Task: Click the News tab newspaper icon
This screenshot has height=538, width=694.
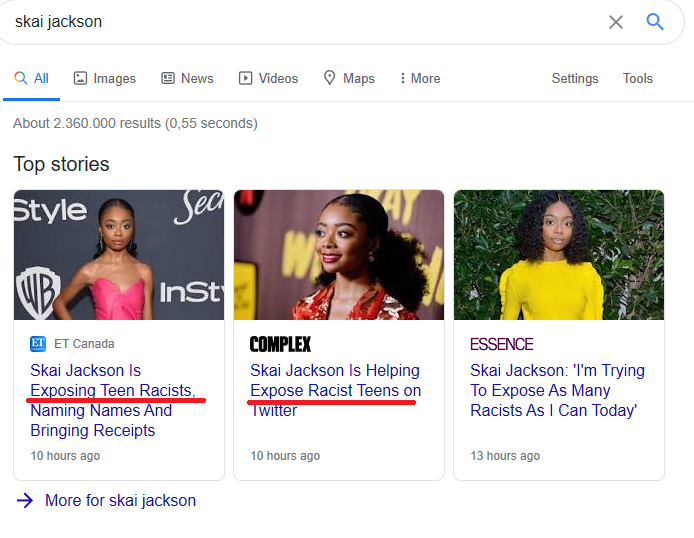Action: (x=168, y=78)
